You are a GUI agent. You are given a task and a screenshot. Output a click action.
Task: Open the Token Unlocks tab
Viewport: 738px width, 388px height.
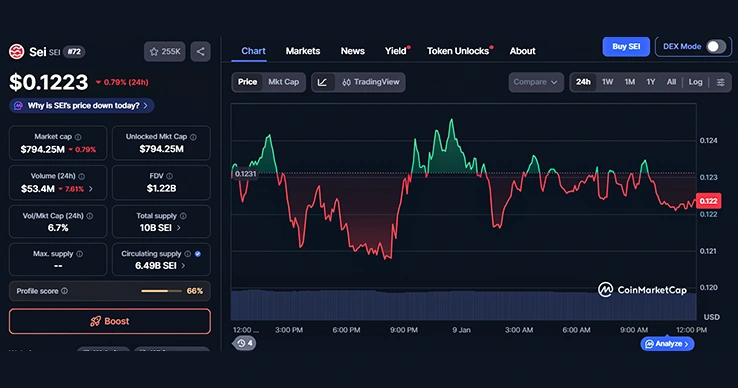pos(458,51)
